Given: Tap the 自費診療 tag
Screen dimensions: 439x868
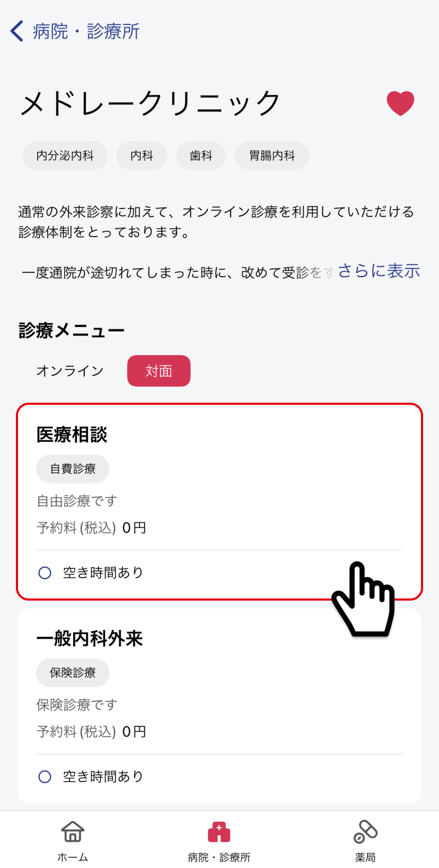Looking at the screenshot, I should tap(73, 469).
